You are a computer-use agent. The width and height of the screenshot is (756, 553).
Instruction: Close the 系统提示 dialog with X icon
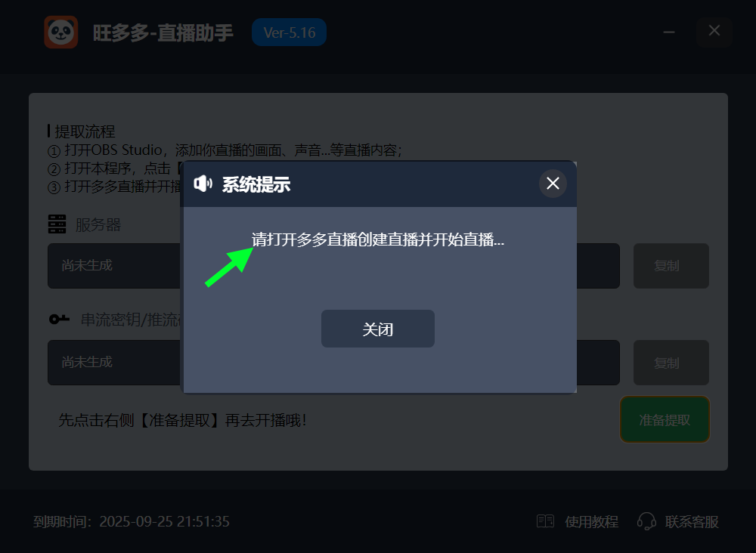click(553, 184)
